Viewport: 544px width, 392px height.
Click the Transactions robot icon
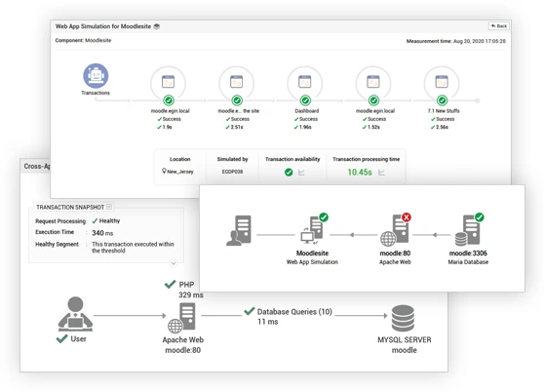[96, 76]
